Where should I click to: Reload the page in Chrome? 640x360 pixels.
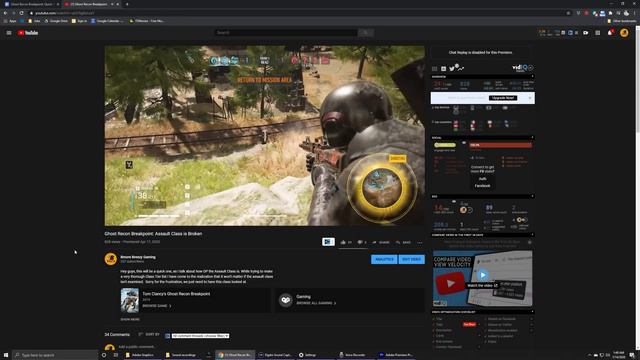coord(21,13)
